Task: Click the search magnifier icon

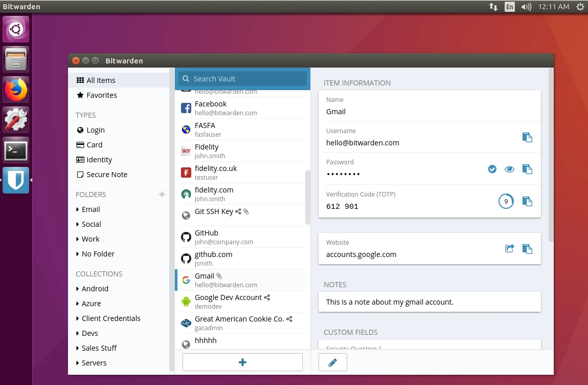Action: (186, 79)
